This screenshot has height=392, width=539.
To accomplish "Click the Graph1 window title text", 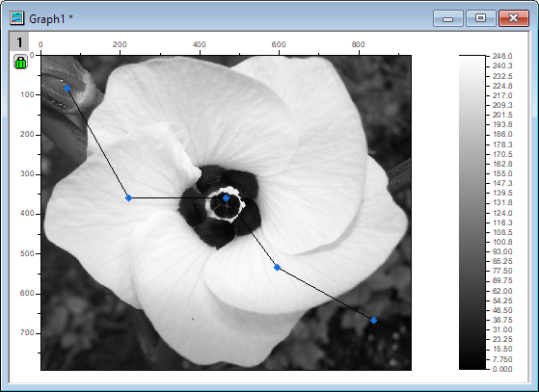I will (51, 19).
